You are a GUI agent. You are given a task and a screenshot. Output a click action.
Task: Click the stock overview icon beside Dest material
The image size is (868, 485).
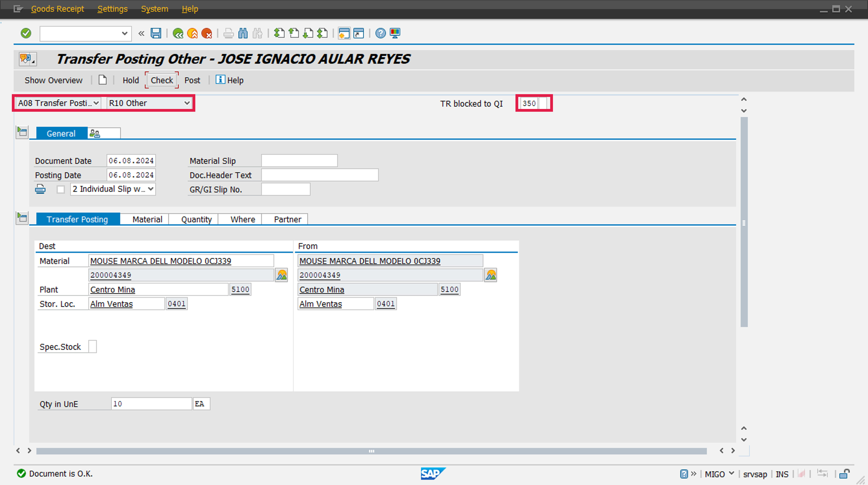coord(281,275)
